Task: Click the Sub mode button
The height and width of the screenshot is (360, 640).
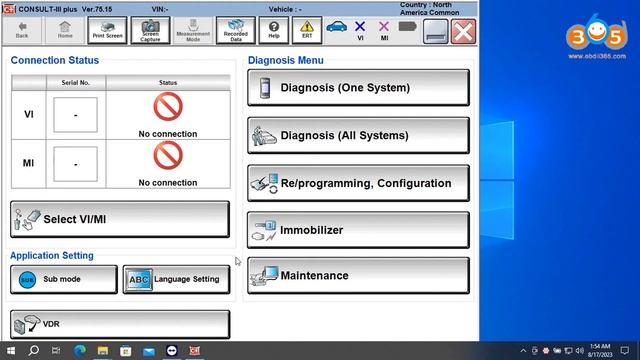Action: 64,280
